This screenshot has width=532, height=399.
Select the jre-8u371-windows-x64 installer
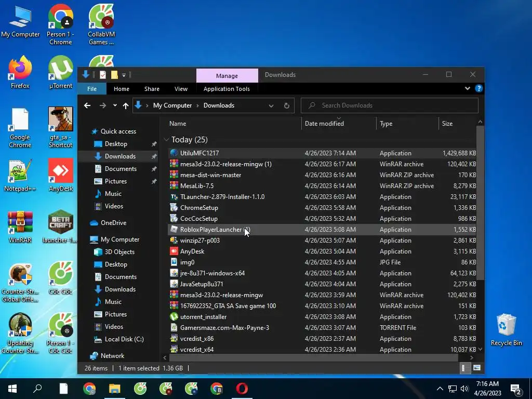[322, 273]
